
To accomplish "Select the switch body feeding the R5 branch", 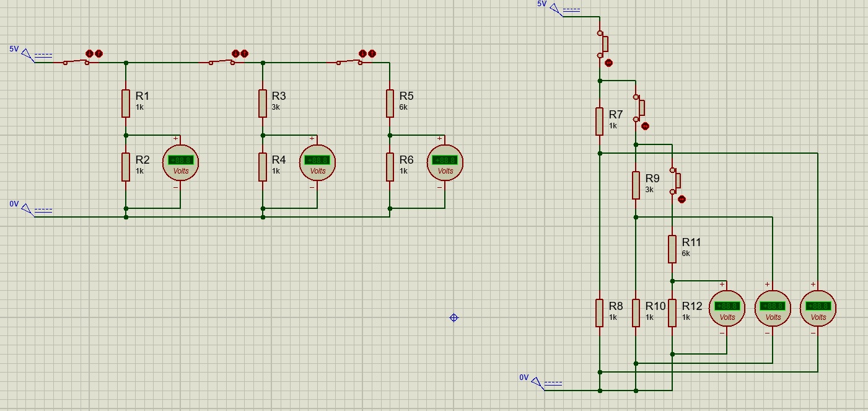I will point(349,61).
